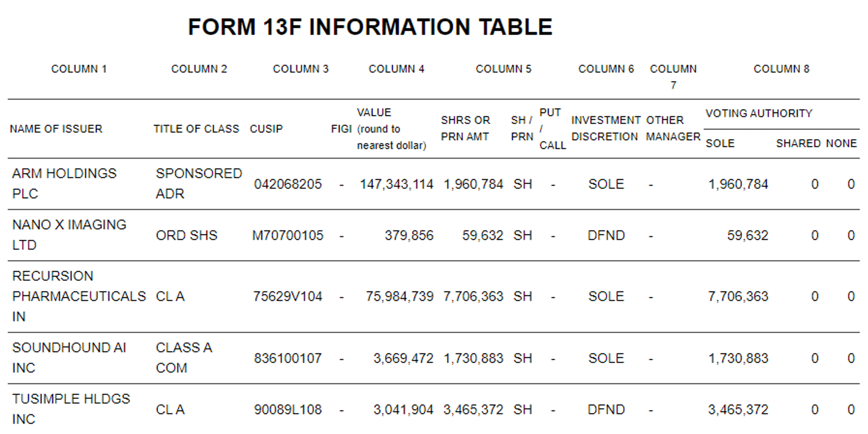
Task: Click the NAME OF ISSUER column header
Action: (56, 129)
